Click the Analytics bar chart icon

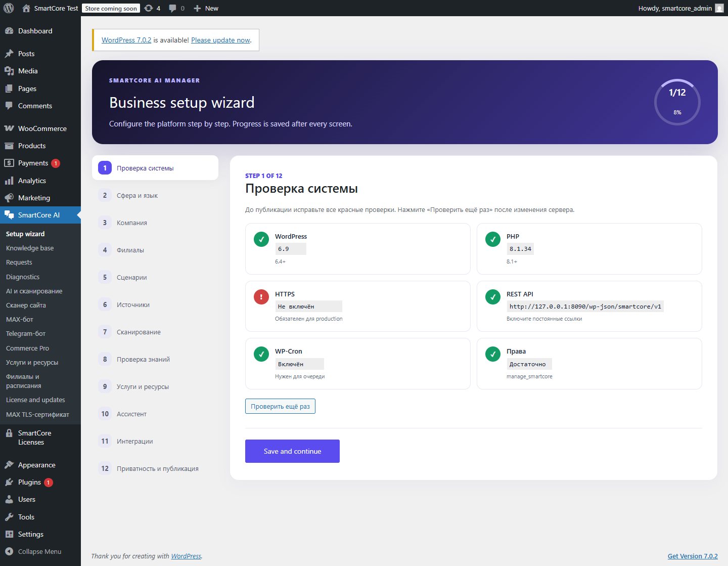click(x=9, y=181)
